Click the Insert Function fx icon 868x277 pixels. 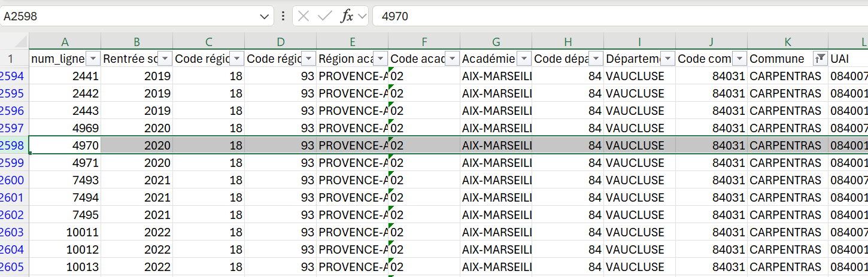click(x=347, y=17)
